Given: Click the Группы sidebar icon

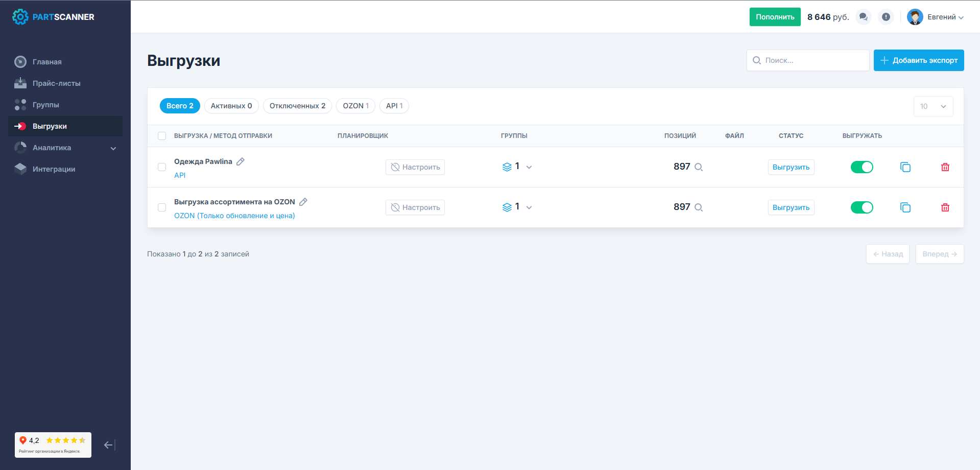Looking at the screenshot, I should click(x=20, y=105).
